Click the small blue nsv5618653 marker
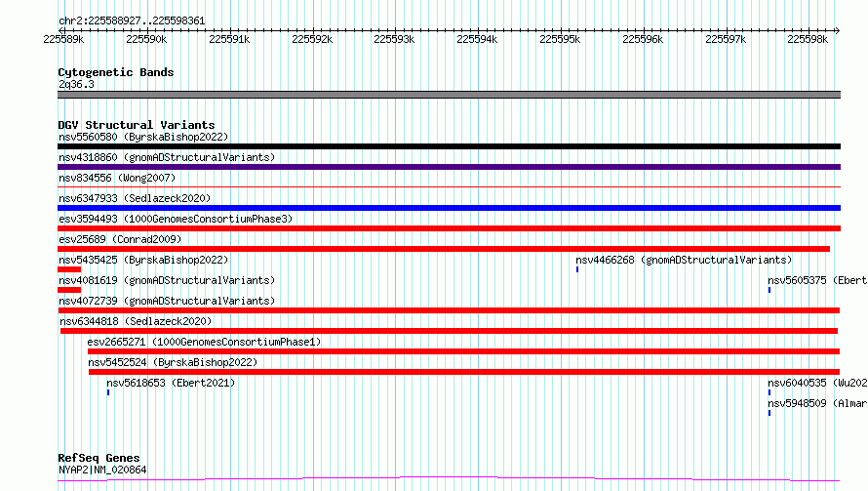This screenshot has width=868, height=491. tap(108, 392)
